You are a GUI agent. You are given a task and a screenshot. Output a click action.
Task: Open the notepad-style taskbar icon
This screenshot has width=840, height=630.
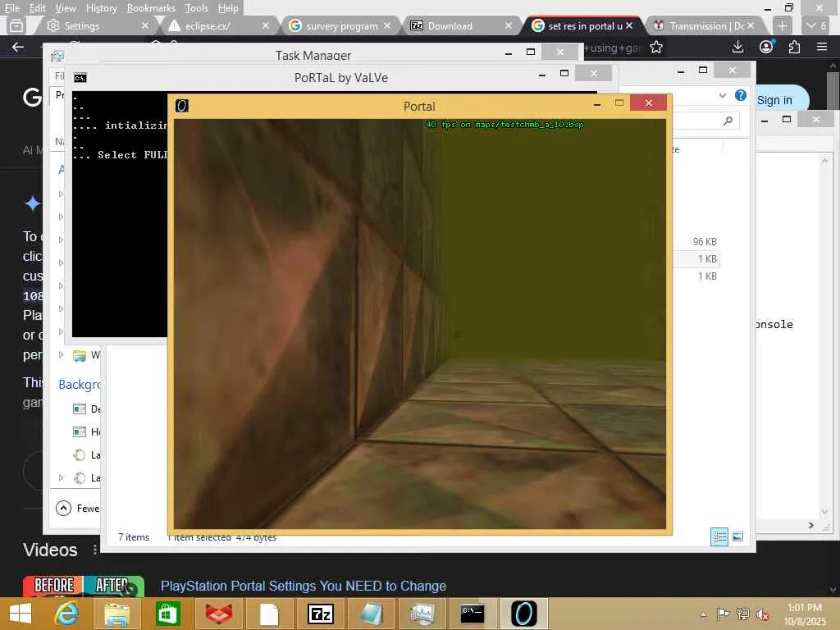click(x=371, y=614)
